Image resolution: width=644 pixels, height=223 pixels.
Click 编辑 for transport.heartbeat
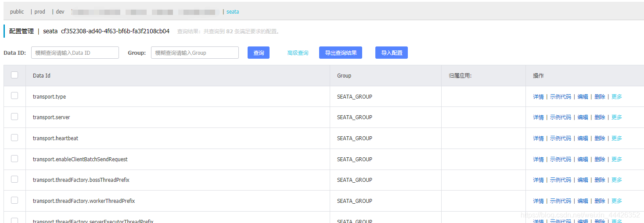(x=583, y=138)
